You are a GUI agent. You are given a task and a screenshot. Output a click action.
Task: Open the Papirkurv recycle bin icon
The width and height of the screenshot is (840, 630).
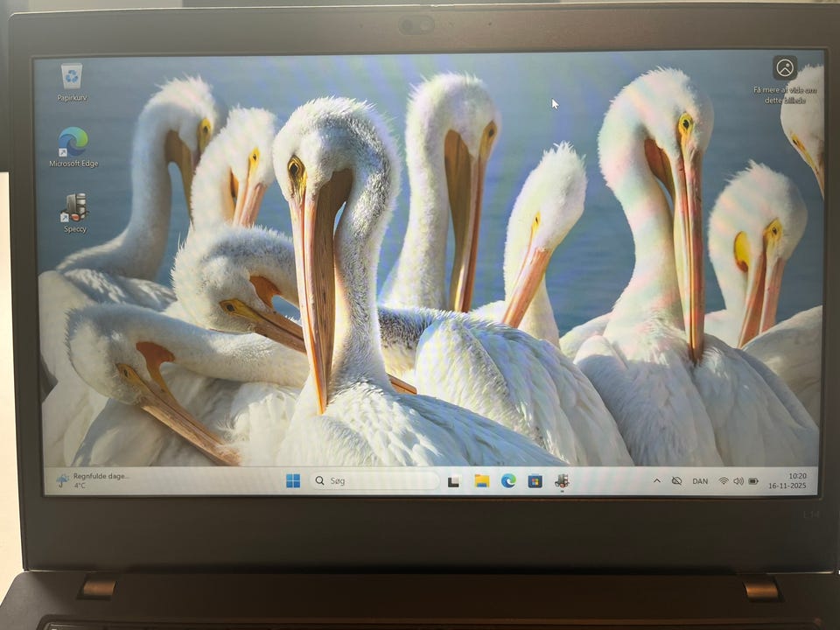pyautogui.click(x=72, y=82)
